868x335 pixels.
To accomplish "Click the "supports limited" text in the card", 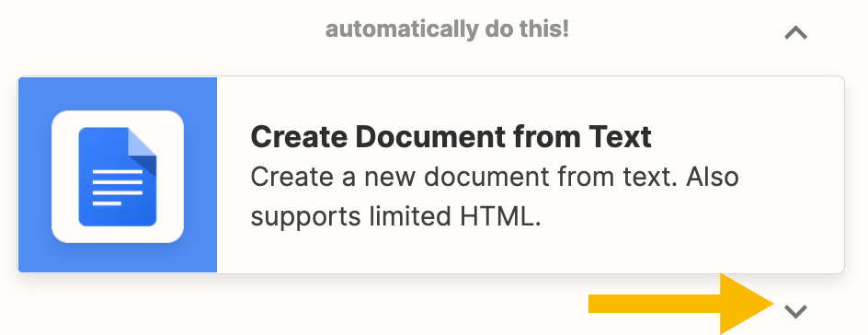I will [351, 217].
